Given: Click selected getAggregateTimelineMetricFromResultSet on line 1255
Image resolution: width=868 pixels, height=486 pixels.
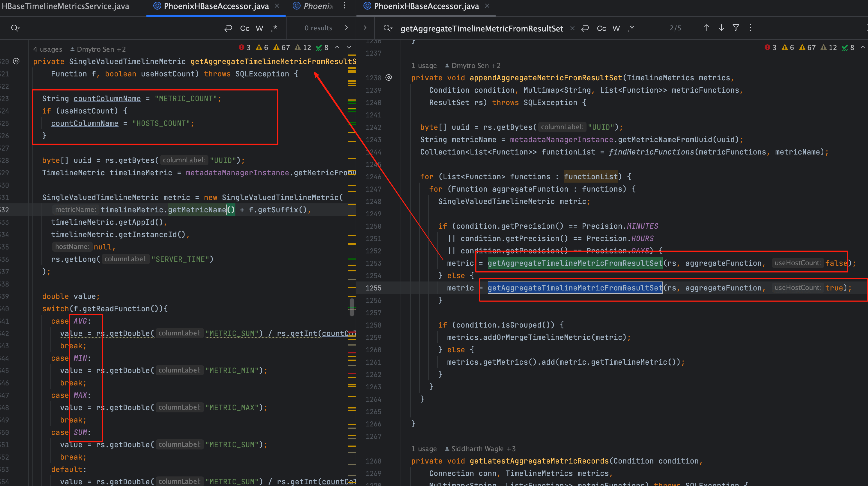Looking at the screenshot, I should [575, 288].
